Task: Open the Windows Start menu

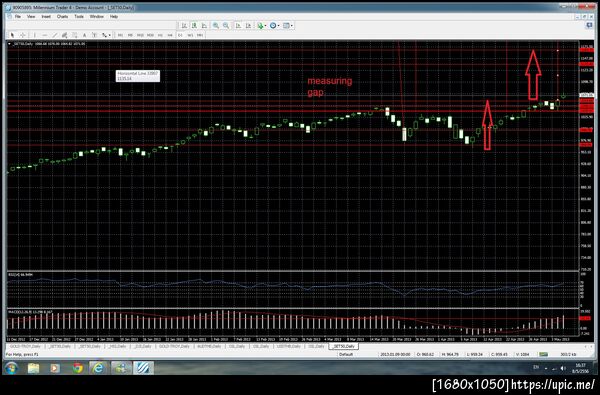Action: click(11, 368)
